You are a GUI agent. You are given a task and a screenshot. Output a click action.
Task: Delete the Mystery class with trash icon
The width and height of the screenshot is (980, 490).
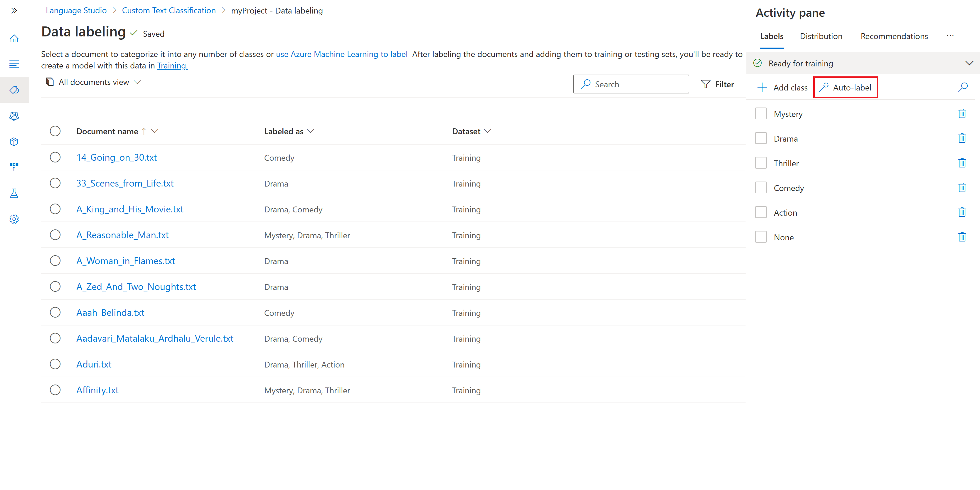[962, 113]
